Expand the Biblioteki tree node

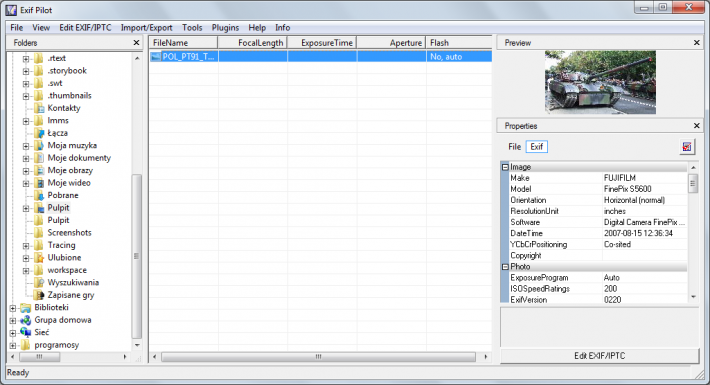(x=13, y=308)
